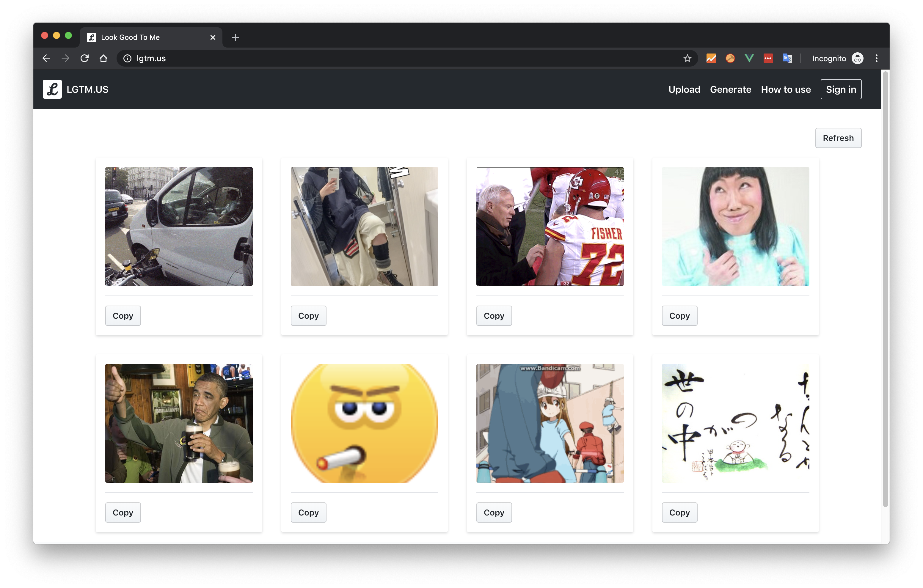Click the incognito mode icon

[x=857, y=58]
